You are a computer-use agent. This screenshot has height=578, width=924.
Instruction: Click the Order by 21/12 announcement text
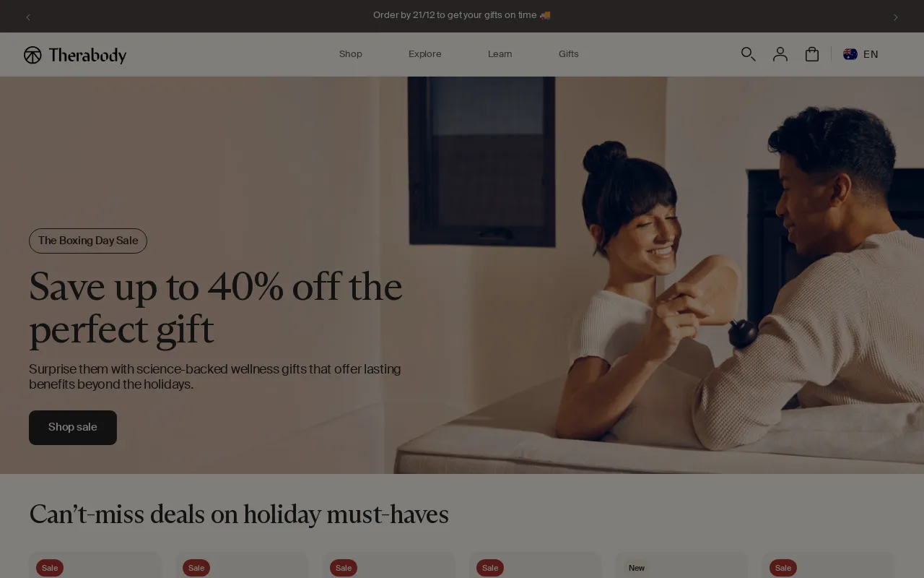(462, 15)
